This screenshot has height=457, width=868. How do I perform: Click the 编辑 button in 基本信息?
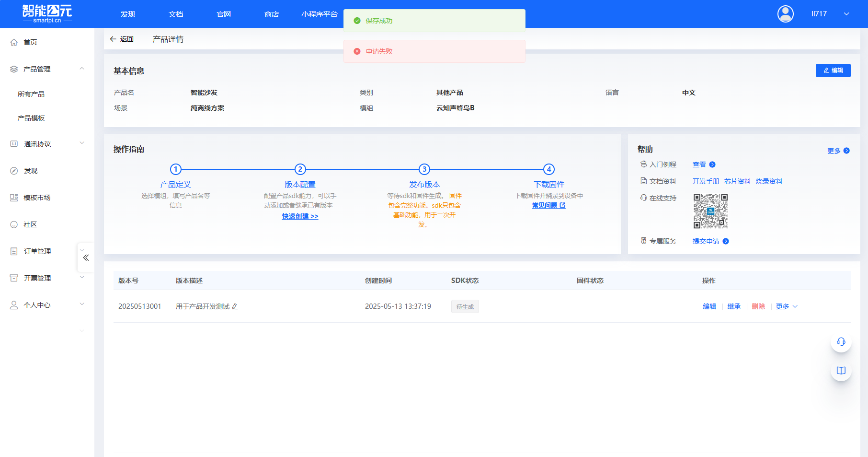[833, 70]
